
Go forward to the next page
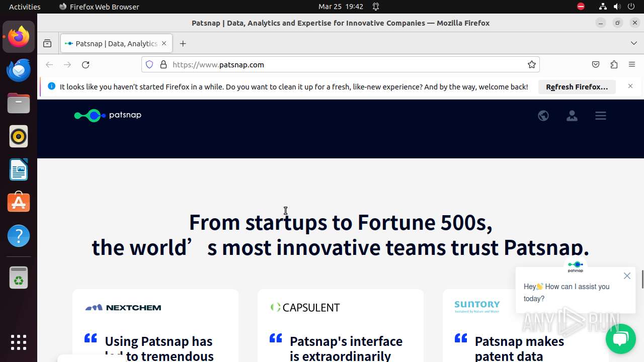coord(67,64)
